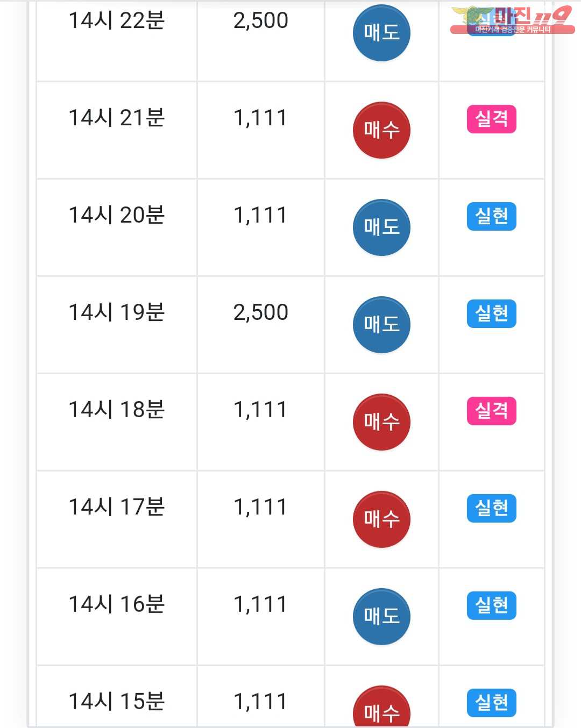
Task: Click the 1,111 amount at 14시 16분
Action: (x=261, y=604)
